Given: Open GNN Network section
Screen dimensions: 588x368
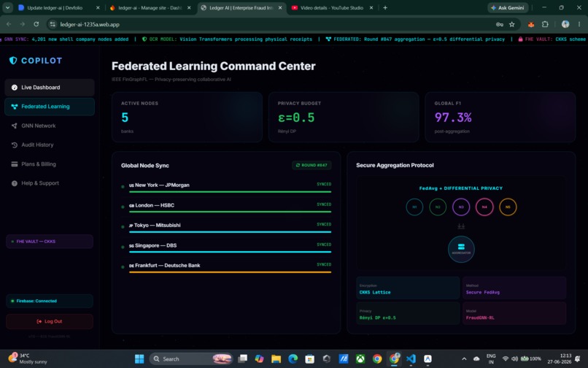Looking at the screenshot, I should pos(50,126).
